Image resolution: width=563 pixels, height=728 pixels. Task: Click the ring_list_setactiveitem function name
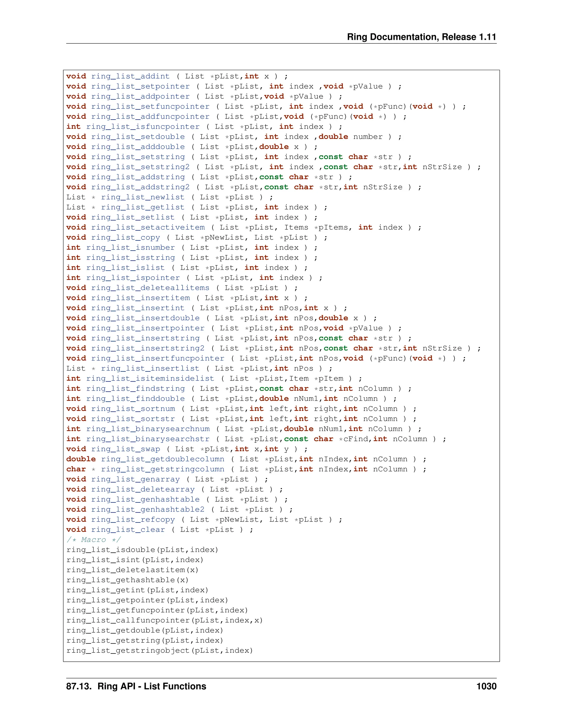tap(148, 227)
